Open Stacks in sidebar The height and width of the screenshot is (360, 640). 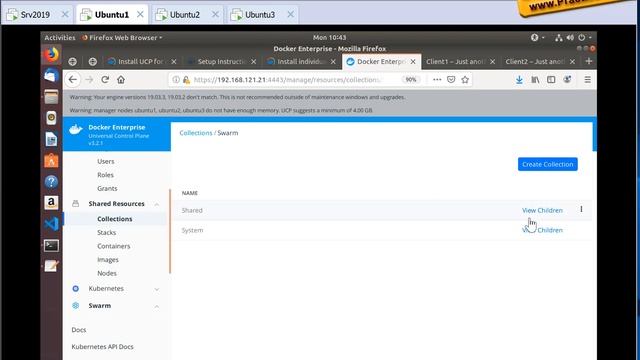pyautogui.click(x=107, y=233)
